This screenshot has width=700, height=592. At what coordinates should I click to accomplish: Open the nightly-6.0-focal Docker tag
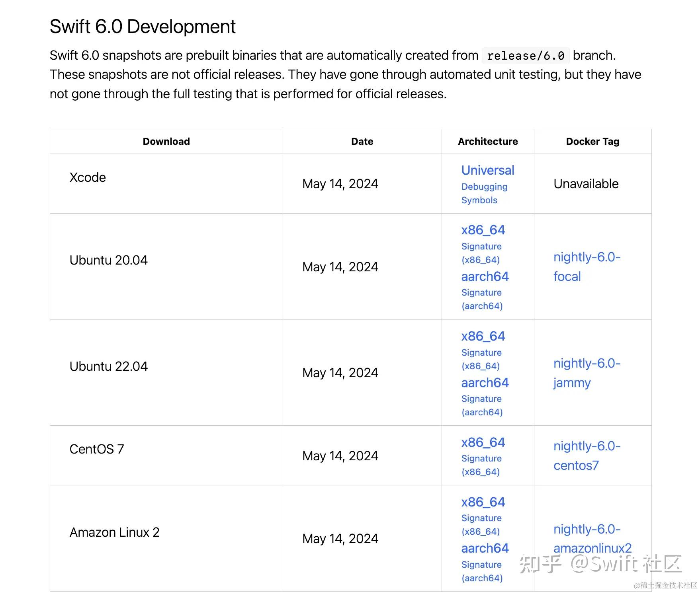(587, 267)
